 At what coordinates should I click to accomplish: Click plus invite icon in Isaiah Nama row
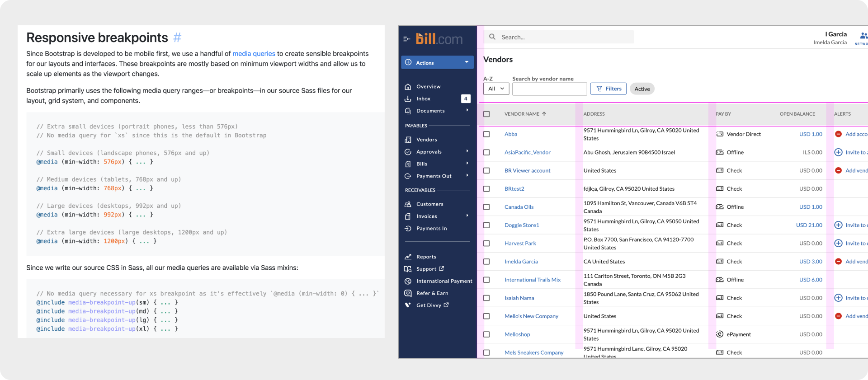838,298
